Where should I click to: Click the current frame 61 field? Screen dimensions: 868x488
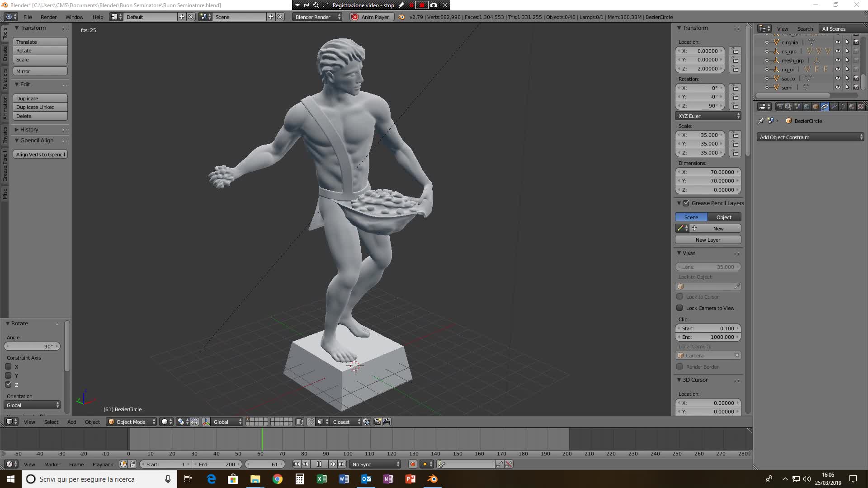click(265, 464)
